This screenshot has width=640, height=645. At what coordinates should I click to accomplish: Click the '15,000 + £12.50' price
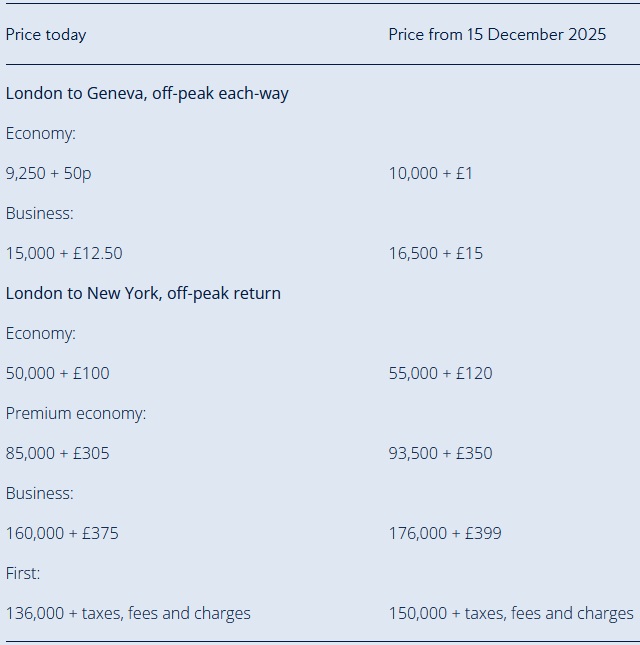[64, 253]
